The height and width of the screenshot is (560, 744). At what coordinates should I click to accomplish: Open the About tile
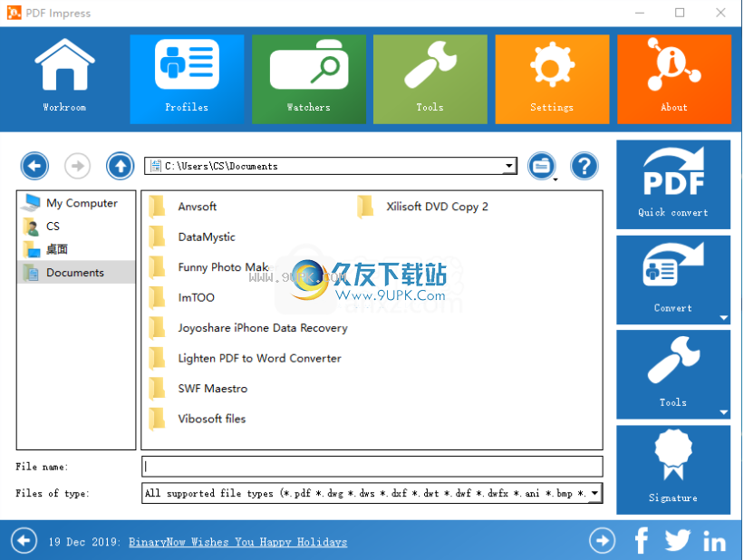674,79
